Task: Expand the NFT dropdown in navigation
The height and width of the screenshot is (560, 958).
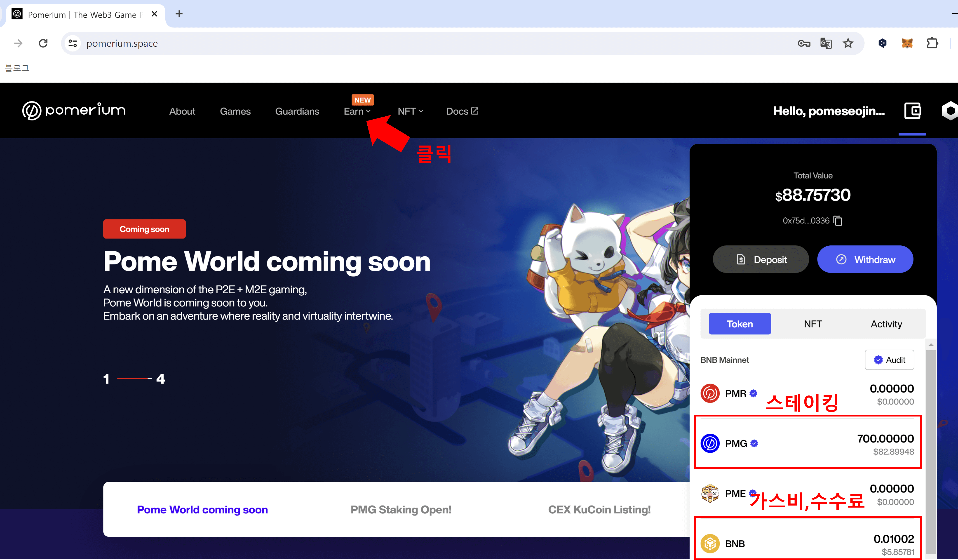Action: (x=410, y=111)
